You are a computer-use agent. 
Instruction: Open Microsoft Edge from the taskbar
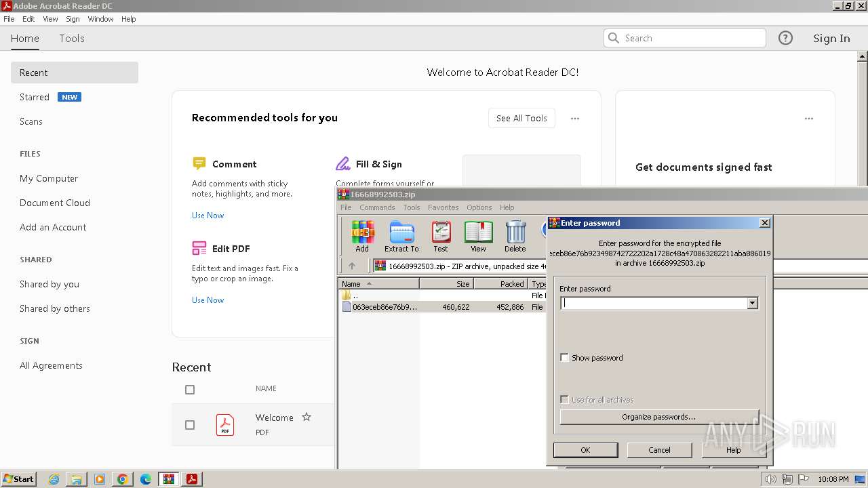145,479
